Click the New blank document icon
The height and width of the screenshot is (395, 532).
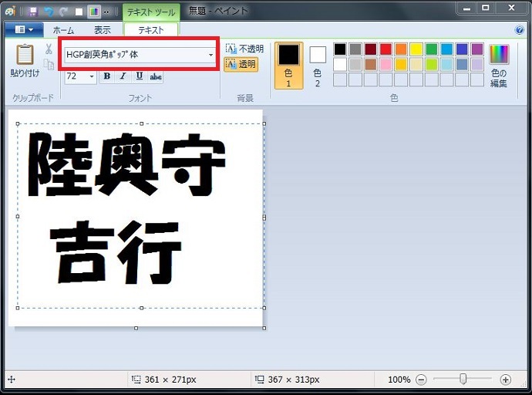click(79, 12)
